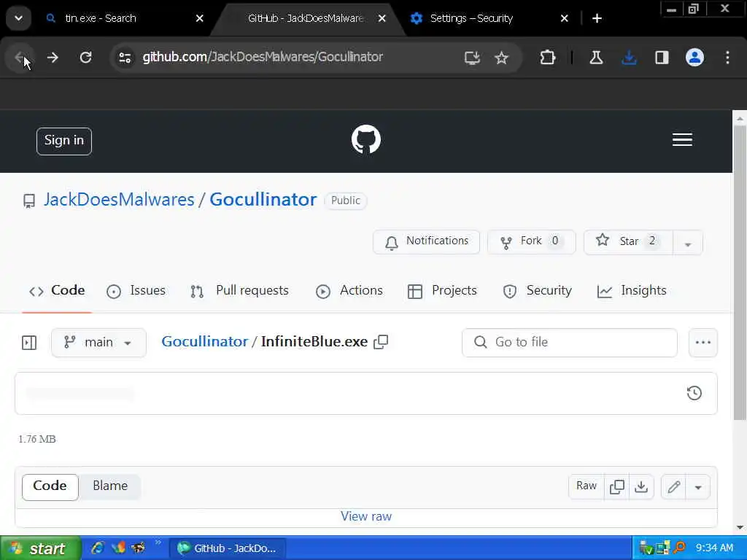
Task: Select the Code repository tab
Action: pos(57,290)
